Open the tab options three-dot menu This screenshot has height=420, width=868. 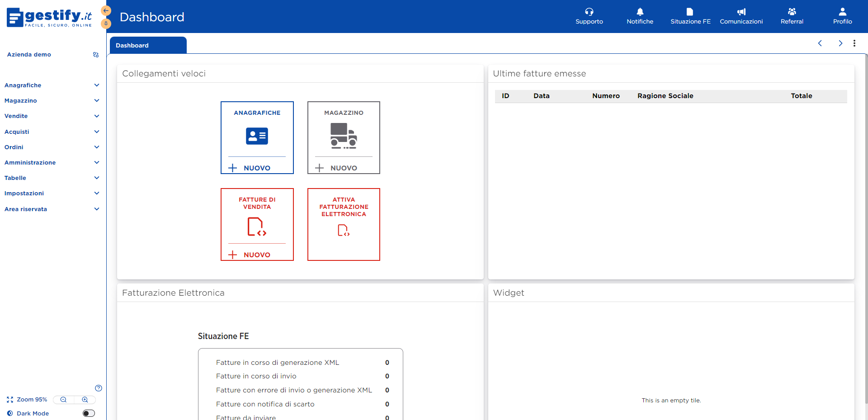coord(855,43)
